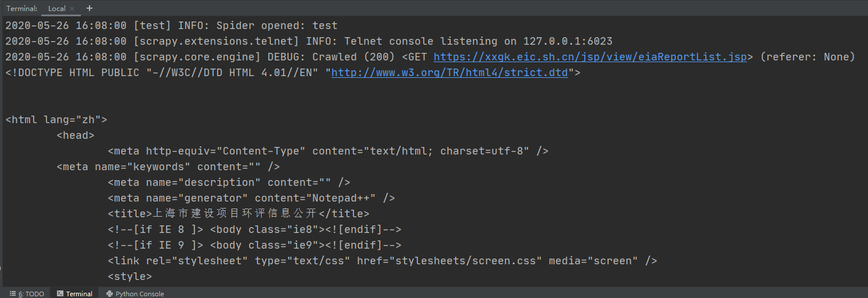Image resolution: width=868 pixels, height=298 pixels.
Task: Click the Spider opened: test log line
Action: 172,26
